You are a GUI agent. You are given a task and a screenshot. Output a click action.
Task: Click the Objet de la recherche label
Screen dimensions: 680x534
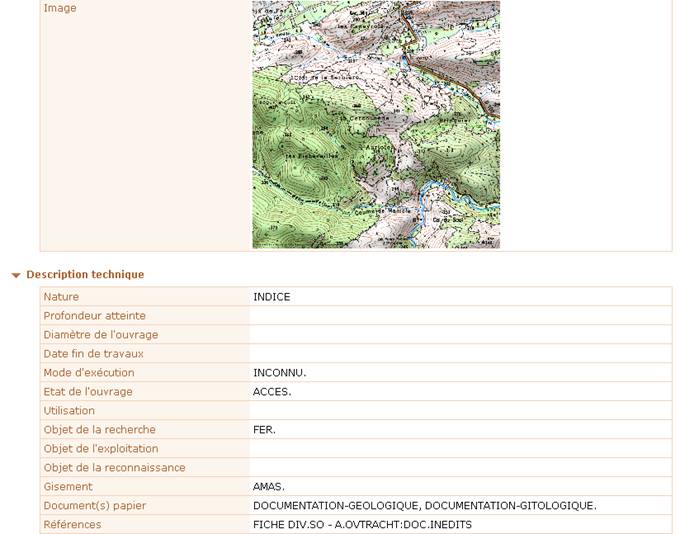(x=100, y=430)
